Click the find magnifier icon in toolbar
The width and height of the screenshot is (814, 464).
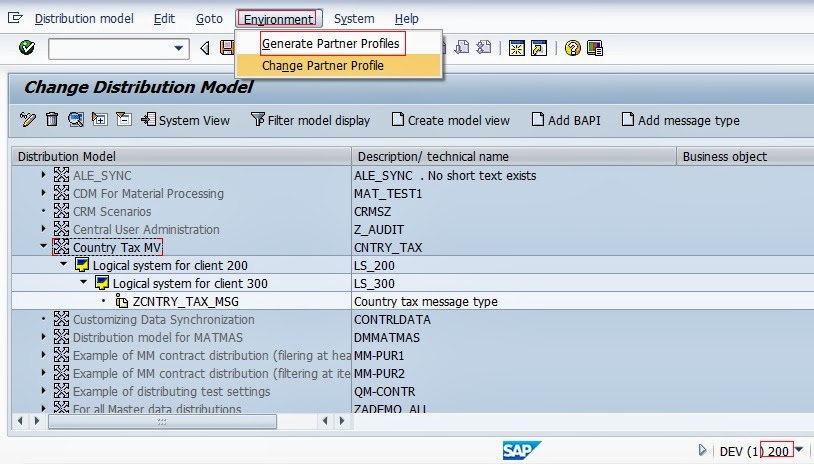click(76, 120)
